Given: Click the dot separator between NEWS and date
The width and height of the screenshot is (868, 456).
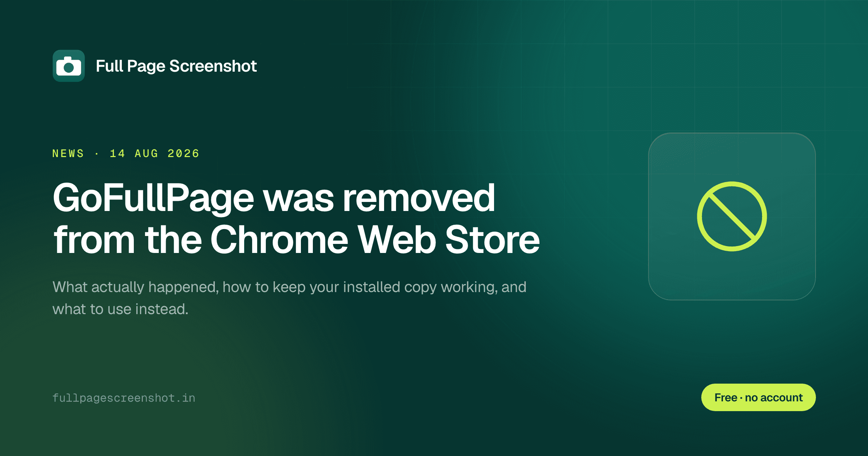Looking at the screenshot, I should pos(97,154).
